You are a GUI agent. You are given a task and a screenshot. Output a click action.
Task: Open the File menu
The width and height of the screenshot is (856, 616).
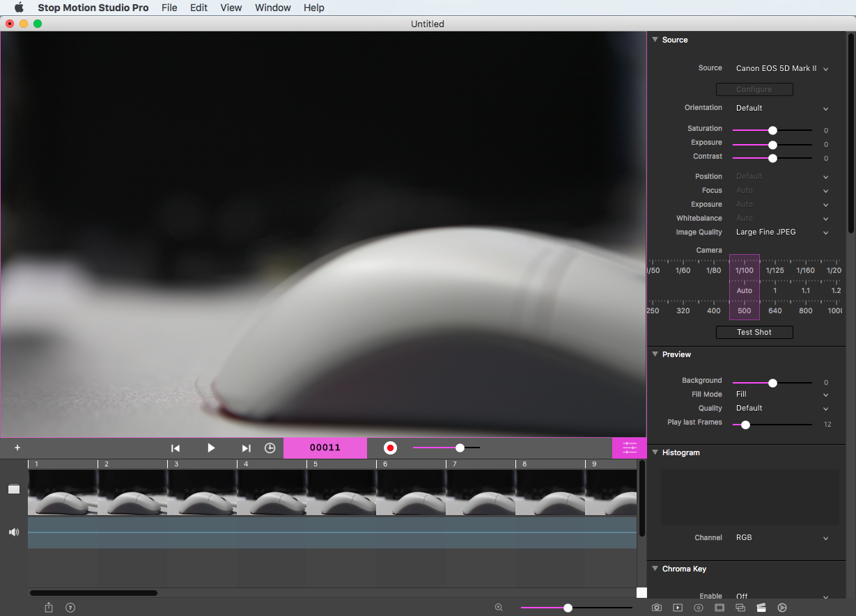[x=169, y=8]
